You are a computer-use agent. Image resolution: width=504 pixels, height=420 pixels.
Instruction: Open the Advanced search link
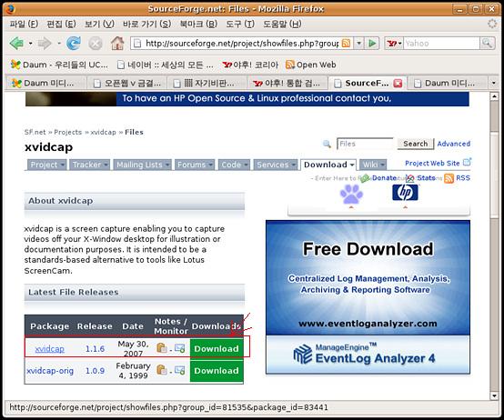click(454, 144)
